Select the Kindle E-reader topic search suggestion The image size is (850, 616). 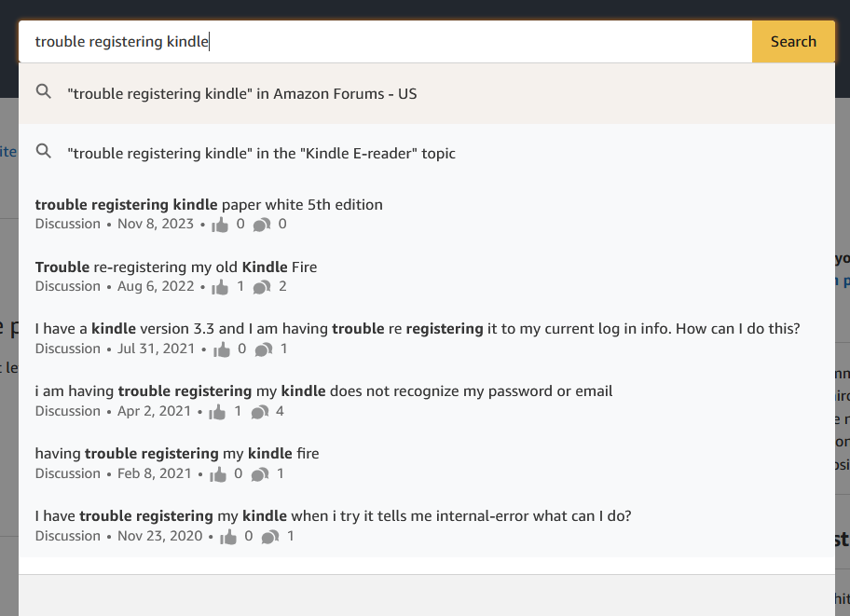click(263, 152)
